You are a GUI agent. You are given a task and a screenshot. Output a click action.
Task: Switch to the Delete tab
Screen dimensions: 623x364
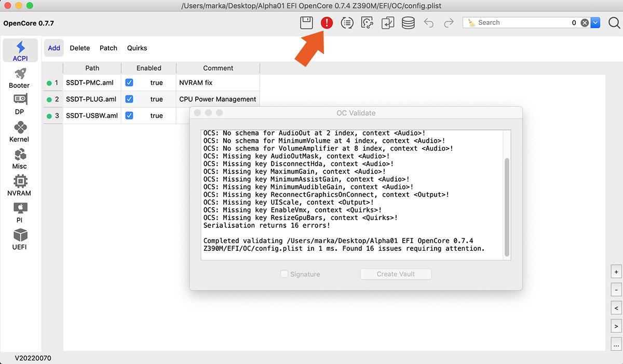(x=80, y=48)
